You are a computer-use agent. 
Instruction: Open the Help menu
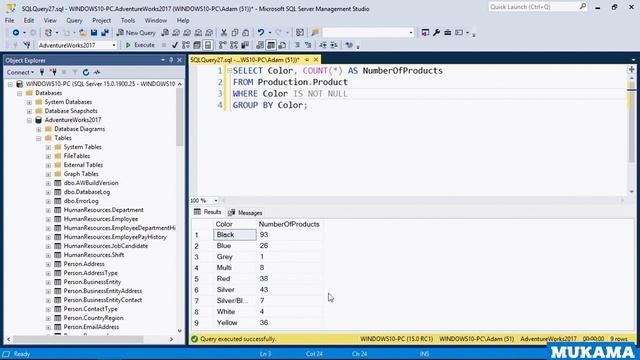[183, 20]
